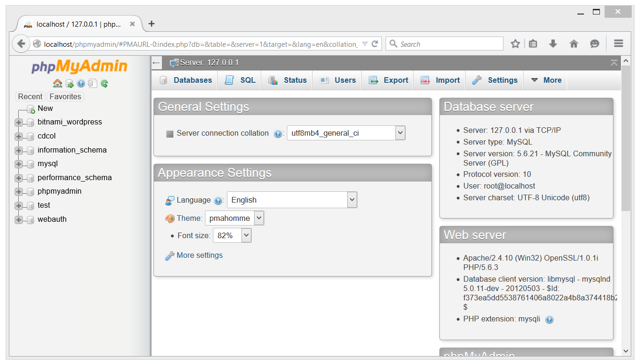Collapse the page header with top-right arrow icon
Image resolution: width=642 pixels, height=364 pixels.
614,62
